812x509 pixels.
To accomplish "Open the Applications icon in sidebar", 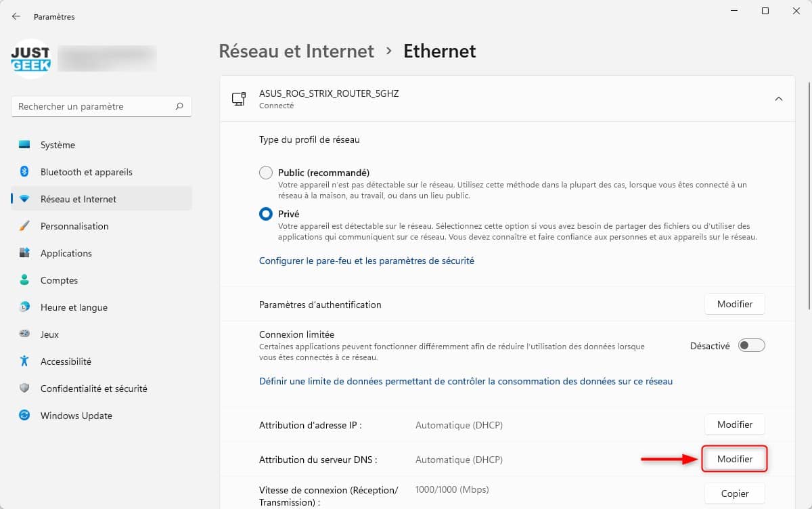I will pos(25,253).
